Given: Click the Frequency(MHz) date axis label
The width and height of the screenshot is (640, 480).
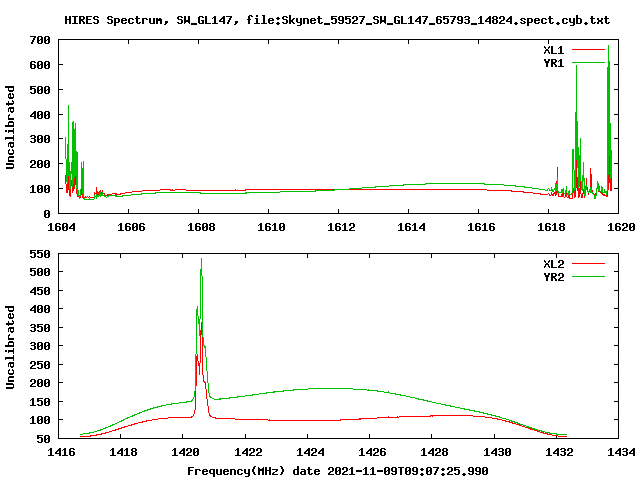Looking at the screenshot, I should coord(338,471).
